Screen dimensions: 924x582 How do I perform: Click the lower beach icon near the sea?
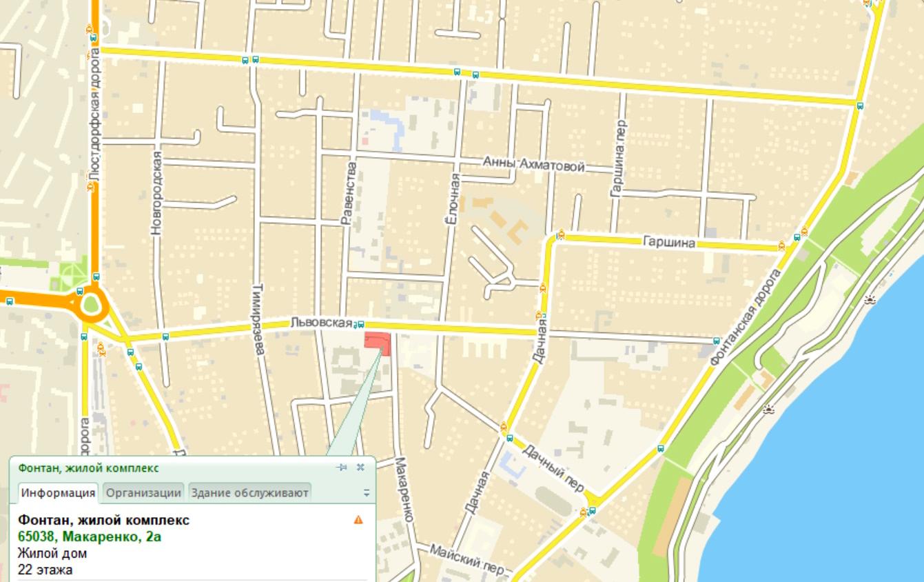click(x=768, y=410)
